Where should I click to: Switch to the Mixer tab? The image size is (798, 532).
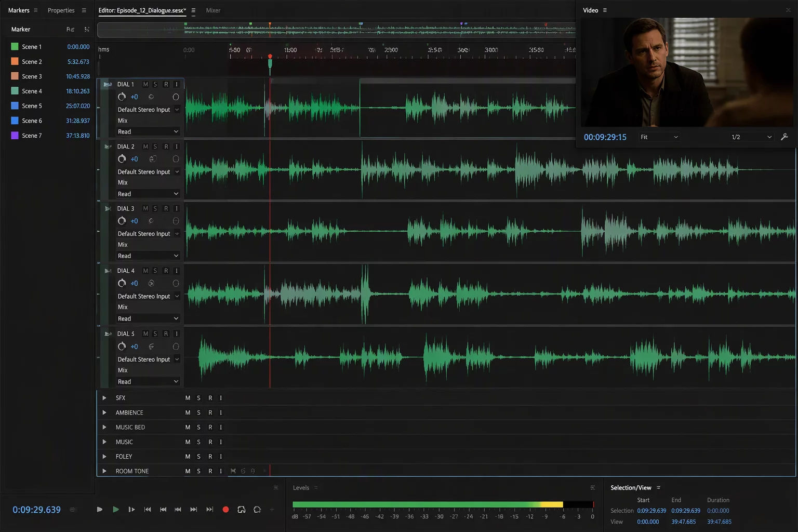click(213, 10)
